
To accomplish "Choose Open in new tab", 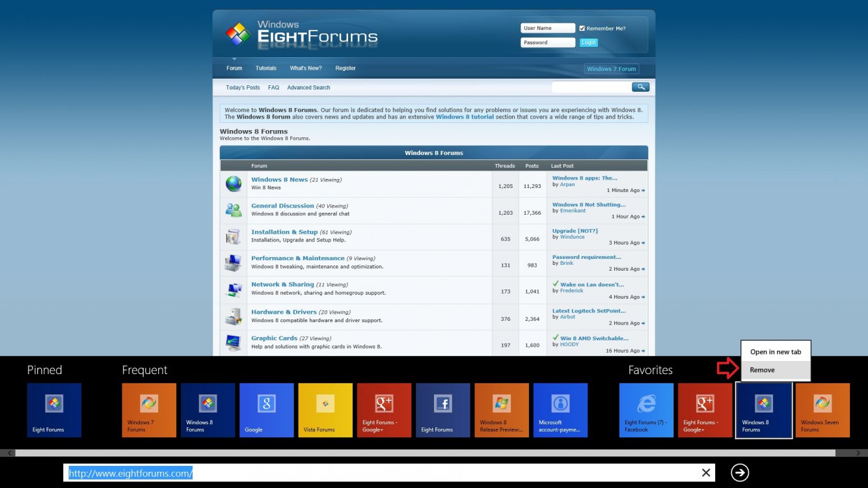I will 775,352.
